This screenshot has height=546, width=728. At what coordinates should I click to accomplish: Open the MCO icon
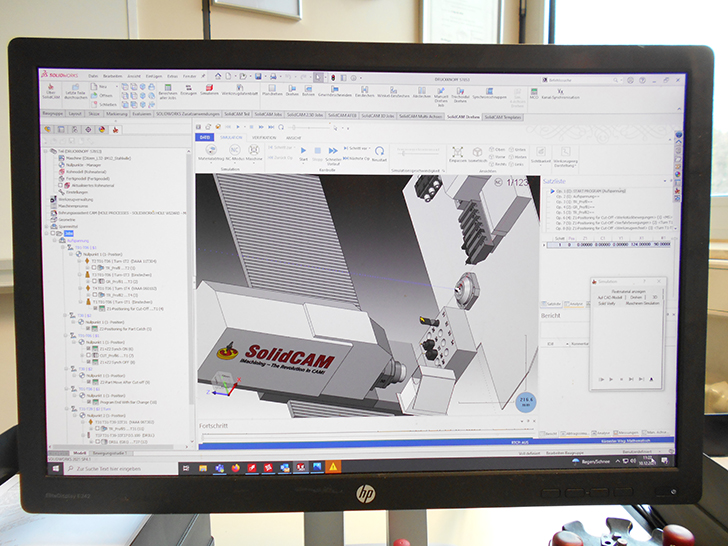[x=534, y=91]
